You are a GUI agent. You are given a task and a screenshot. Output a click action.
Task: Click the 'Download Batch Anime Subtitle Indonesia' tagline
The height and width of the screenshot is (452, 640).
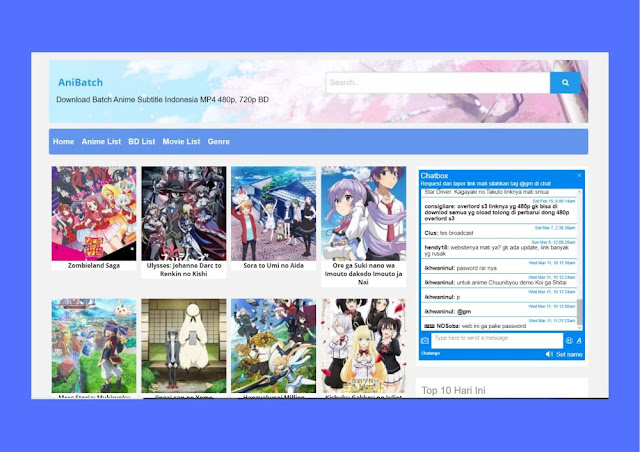[162, 100]
